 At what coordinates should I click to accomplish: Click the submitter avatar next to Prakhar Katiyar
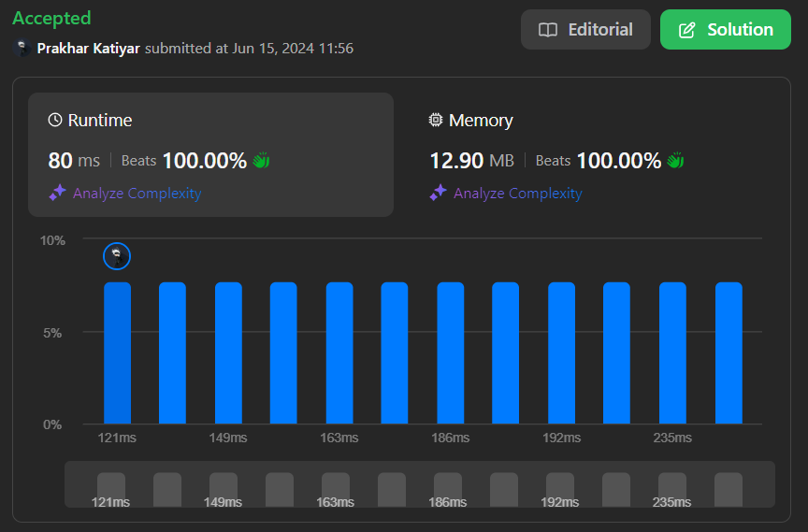[x=22, y=48]
